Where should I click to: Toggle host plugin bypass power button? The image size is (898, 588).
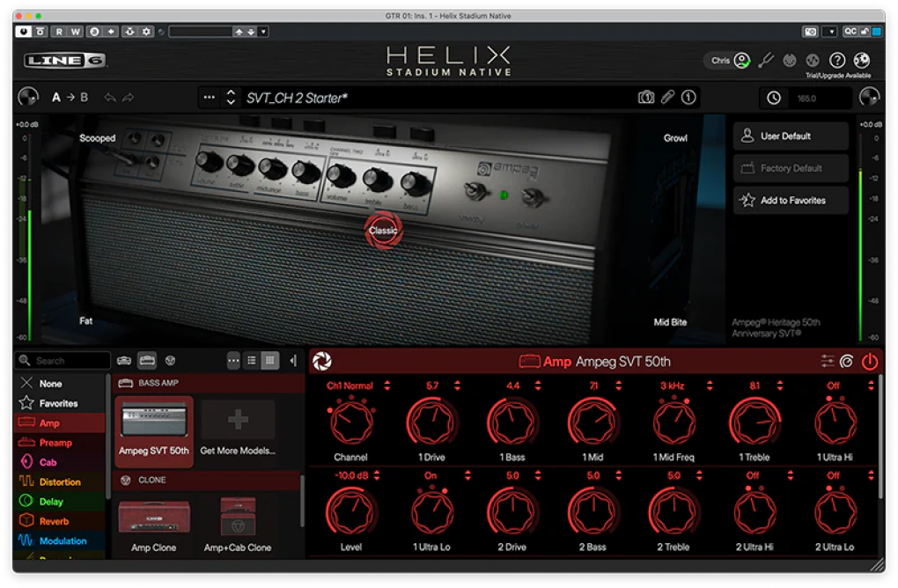point(24,32)
